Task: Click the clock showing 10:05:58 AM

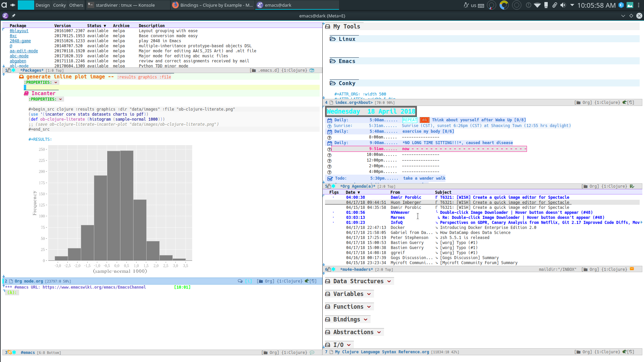Action: (x=596, y=5)
